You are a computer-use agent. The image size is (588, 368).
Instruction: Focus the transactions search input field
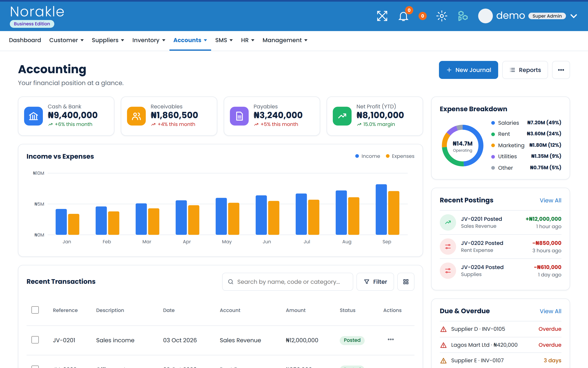[x=287, y=282]
